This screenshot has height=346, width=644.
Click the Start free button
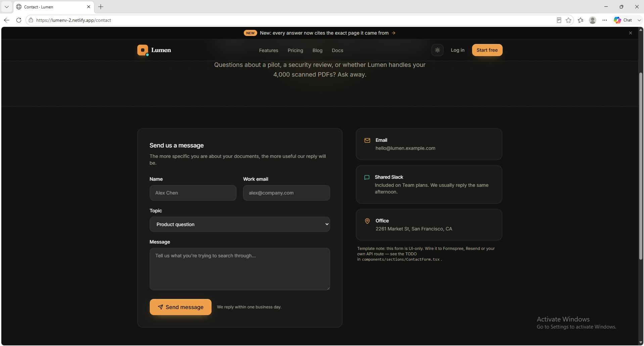click(x=487, y=50)
